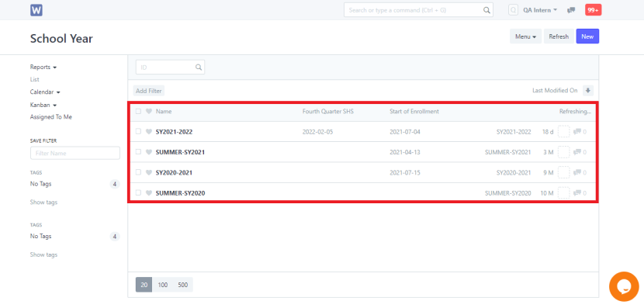
Task: Click the assignment avatar box in SY2020-2021 row
Action: pos(564,172)
